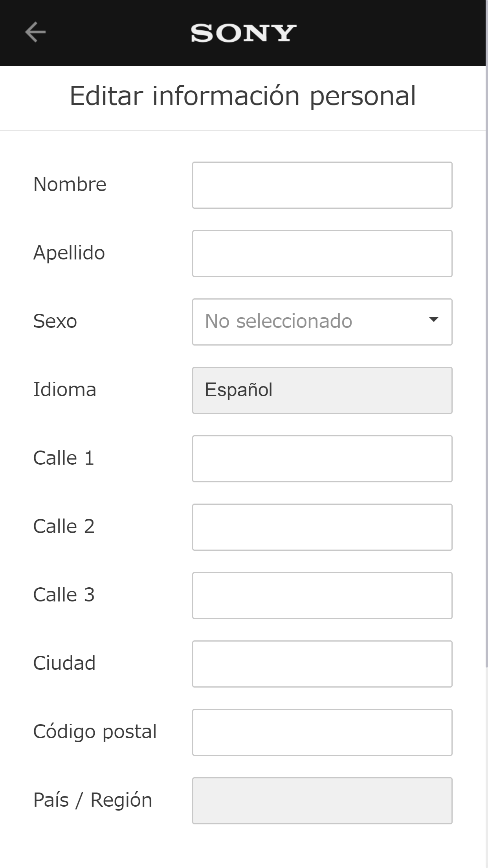Focus the Ciudad input field
The width and height of the screenshot is (488, 868).
point(322,664)
